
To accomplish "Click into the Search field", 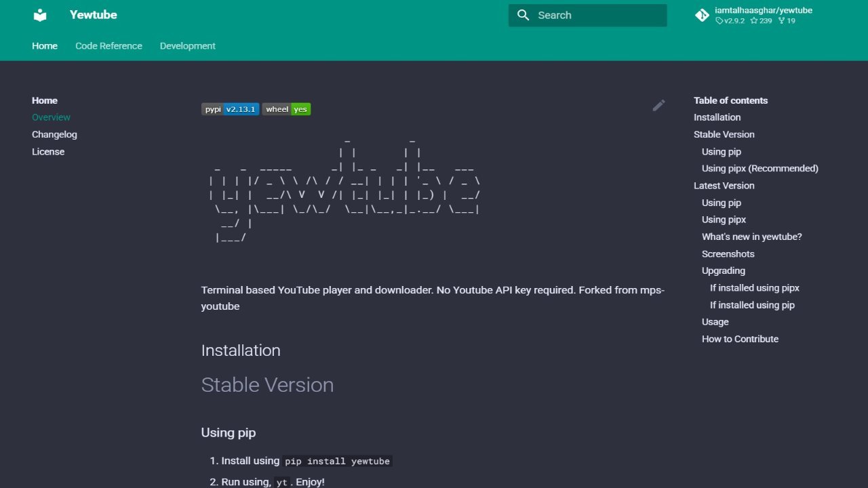I will pyautogui.click(x=588, y=15).
